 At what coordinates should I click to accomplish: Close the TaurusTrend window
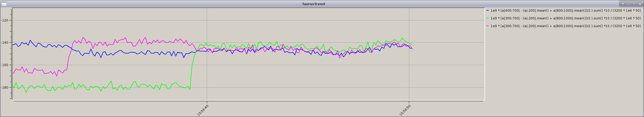[x=640, y=4]
